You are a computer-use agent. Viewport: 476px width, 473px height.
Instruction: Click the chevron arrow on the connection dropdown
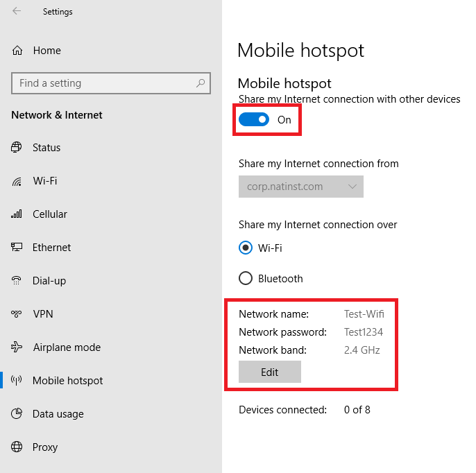(352, 187)
